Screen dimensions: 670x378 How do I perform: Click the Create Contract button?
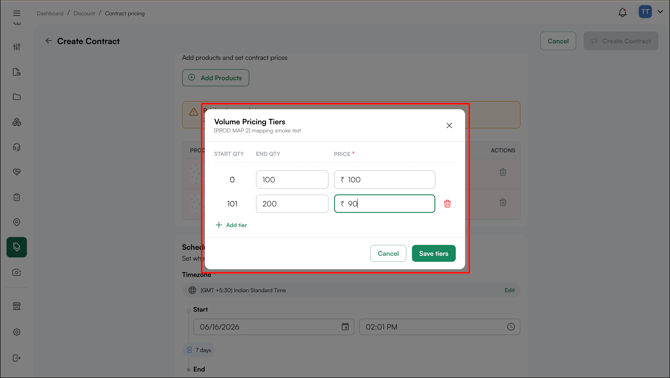point(621,41)
